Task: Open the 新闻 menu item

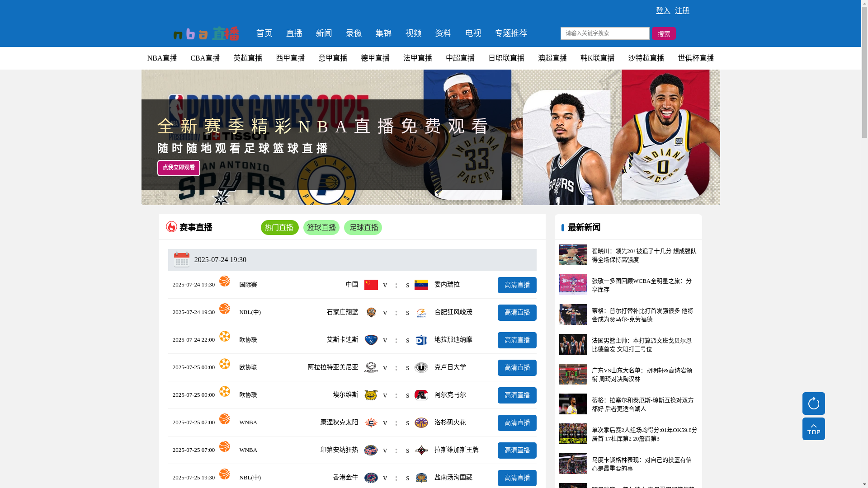Action: pyautogui.click(x=324, y=33)
